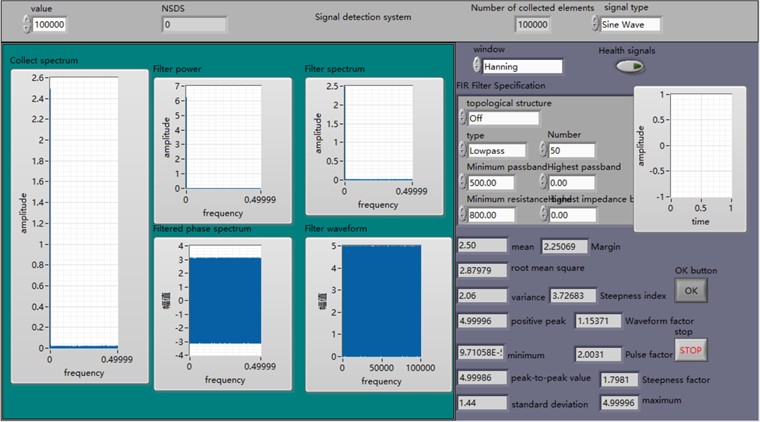Click the Number field showing 50

pyautogui.click(x=571, y=151)
